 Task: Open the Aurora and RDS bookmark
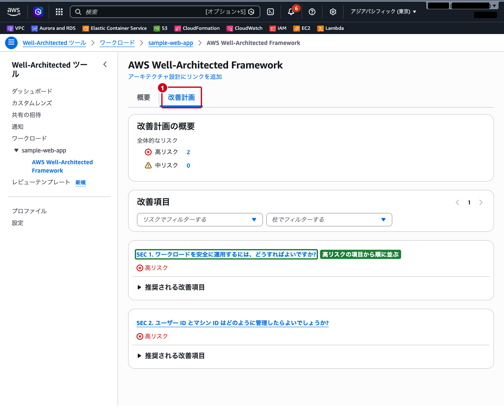(53, 29)
